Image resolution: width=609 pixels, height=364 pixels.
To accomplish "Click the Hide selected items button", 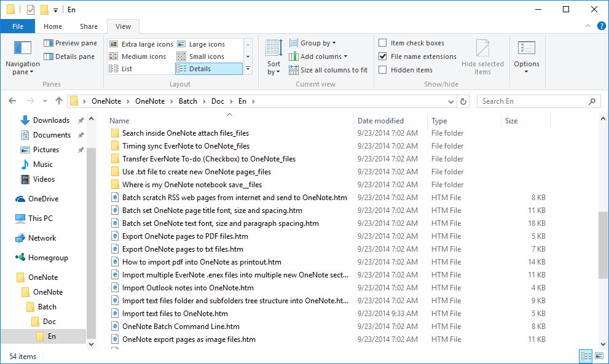I will click(x=482, y=58).
